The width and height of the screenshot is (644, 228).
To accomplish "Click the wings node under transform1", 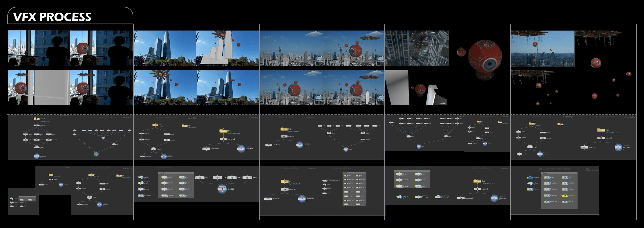I will click(37, 134).
